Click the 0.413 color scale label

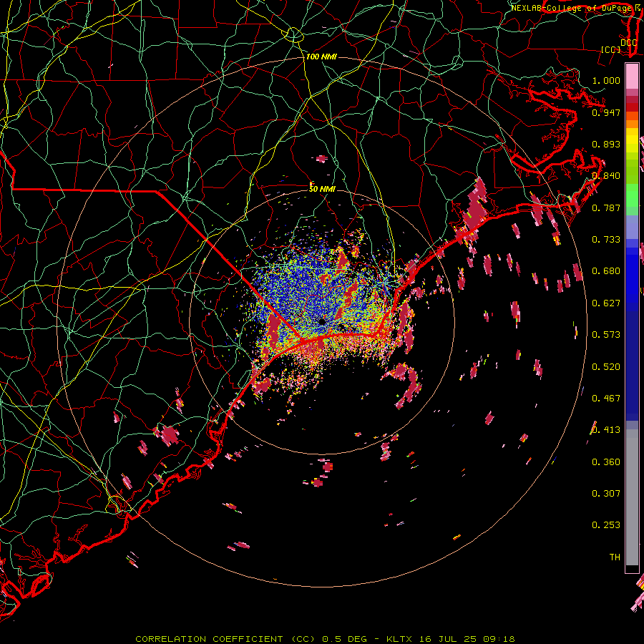coord(606,429)
